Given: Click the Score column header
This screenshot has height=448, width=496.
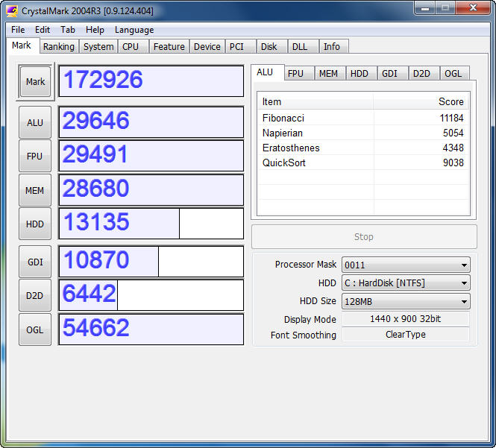Looking at the screenshot, I should tap(421, 101).
